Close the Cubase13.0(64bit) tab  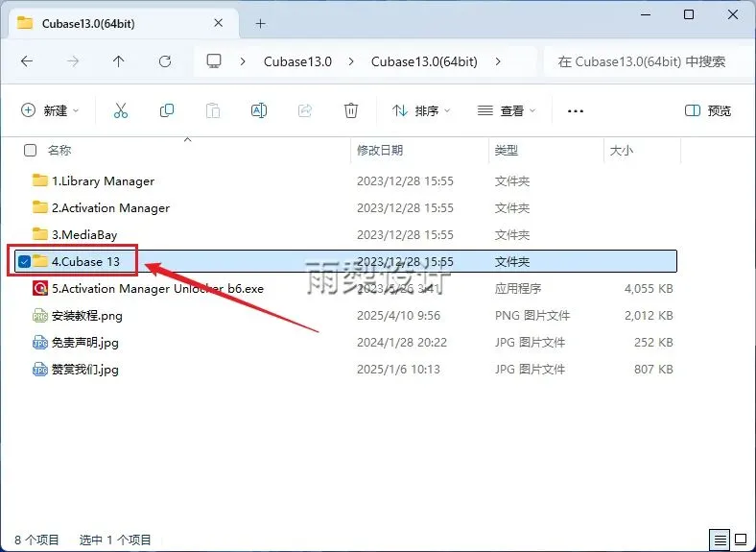coord(219,23)
